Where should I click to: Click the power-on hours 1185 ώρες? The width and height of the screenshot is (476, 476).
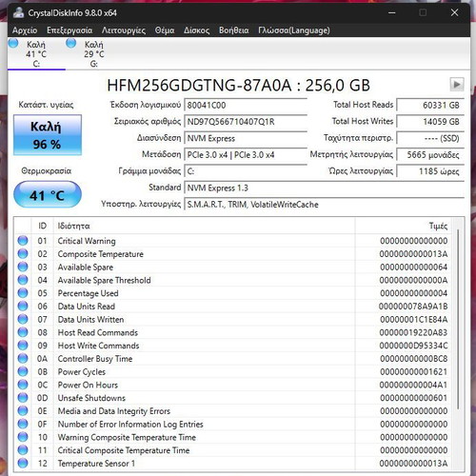pos(430,171)
